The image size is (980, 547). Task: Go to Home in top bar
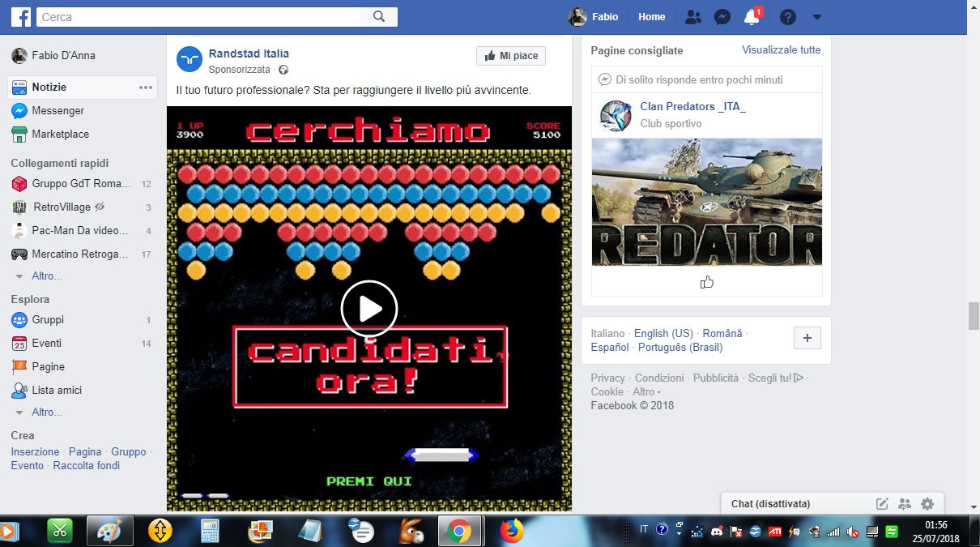[x=651, y=17]
